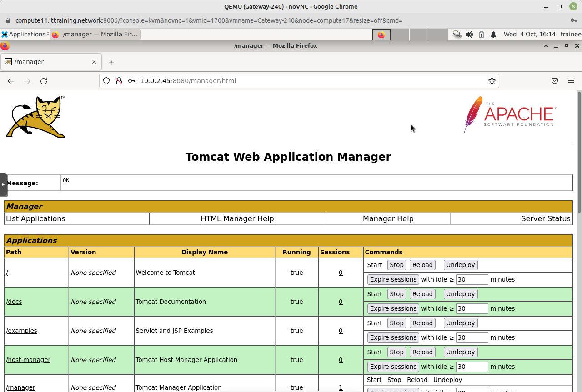Open the HTML Manager Help link

click(x=237, y=218)
